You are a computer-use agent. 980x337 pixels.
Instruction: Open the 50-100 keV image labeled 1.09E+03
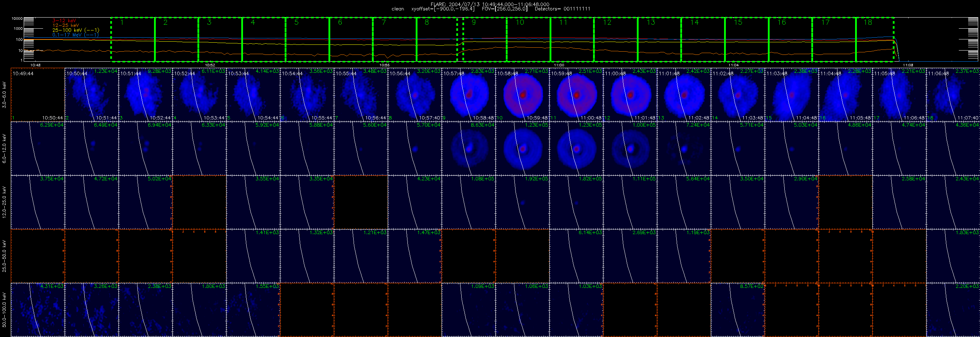[x=468, y=310]
